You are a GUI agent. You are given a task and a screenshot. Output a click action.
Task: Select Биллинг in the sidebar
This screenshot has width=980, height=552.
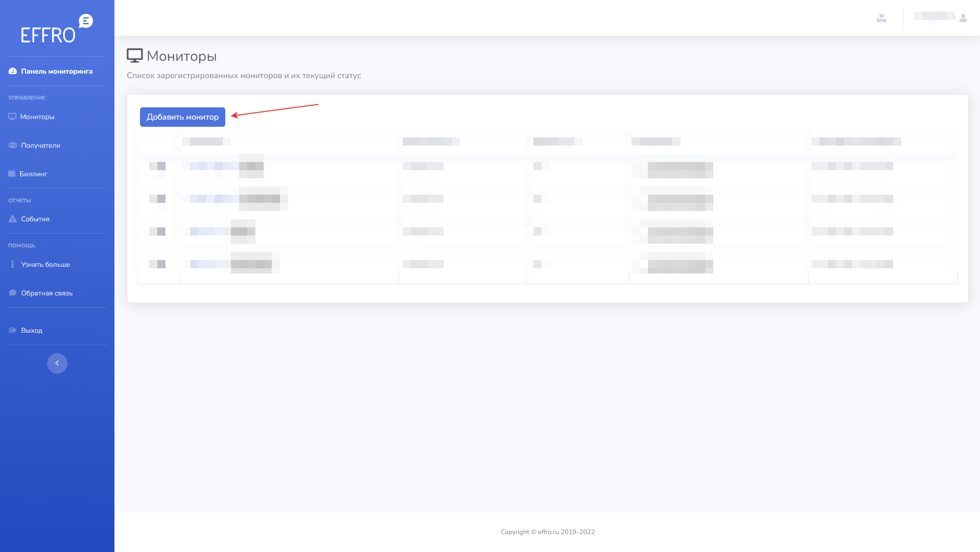click(33, 174)
